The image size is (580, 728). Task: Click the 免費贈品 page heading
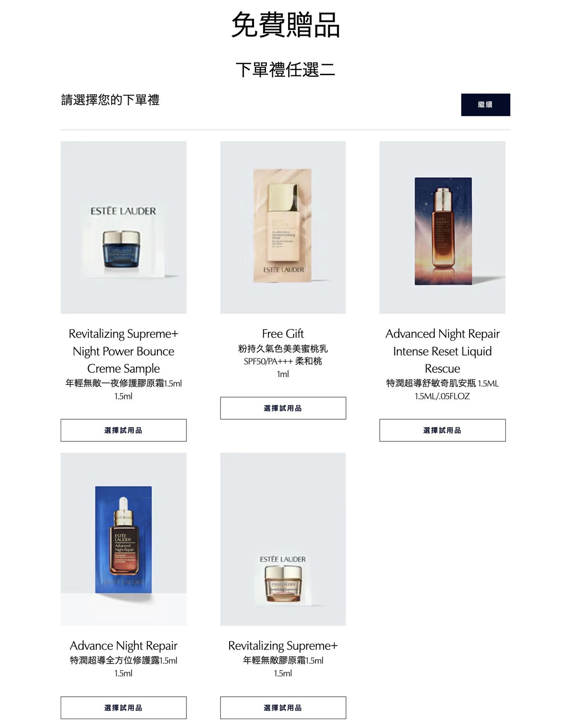pyautogui.click(x=285, y=25)
